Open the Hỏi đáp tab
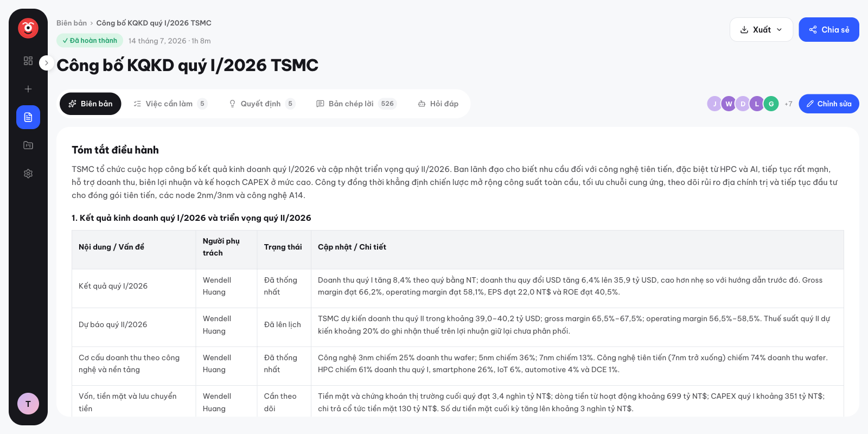868x434 pixels. point(438,104)
